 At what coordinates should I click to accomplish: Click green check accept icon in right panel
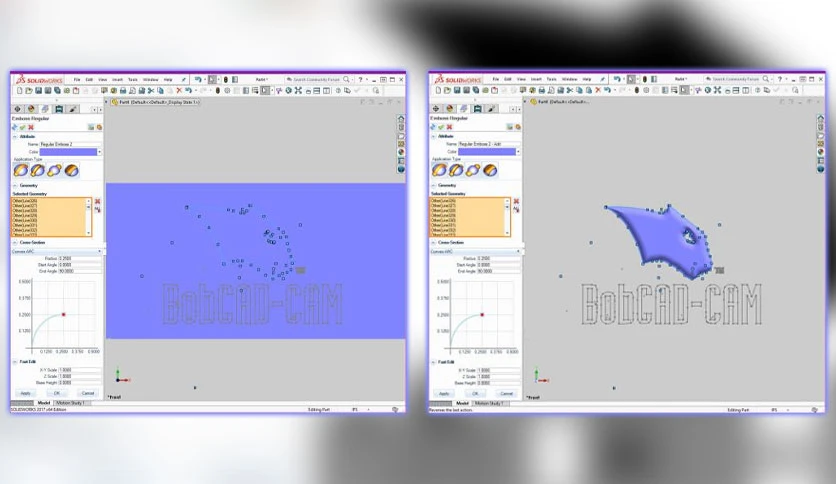(x=441, y=127)
